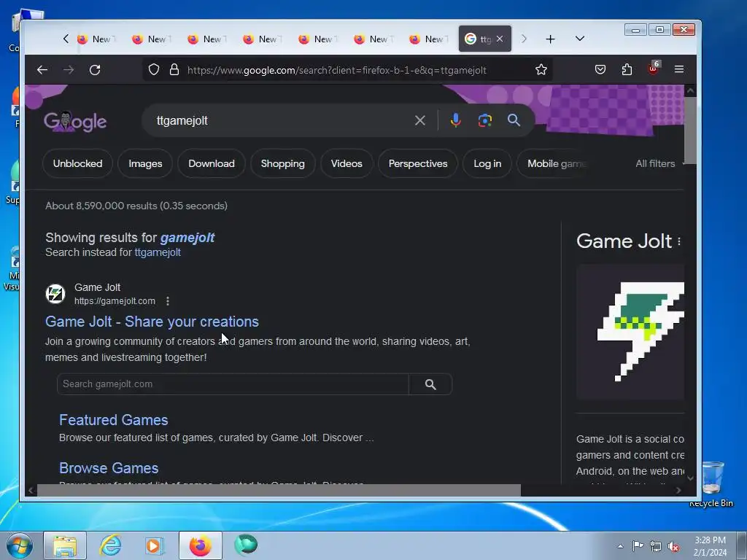Viewport: 747px width, 560px height.
Task: Click muted volume tray icon
Action: pos(673,546)
